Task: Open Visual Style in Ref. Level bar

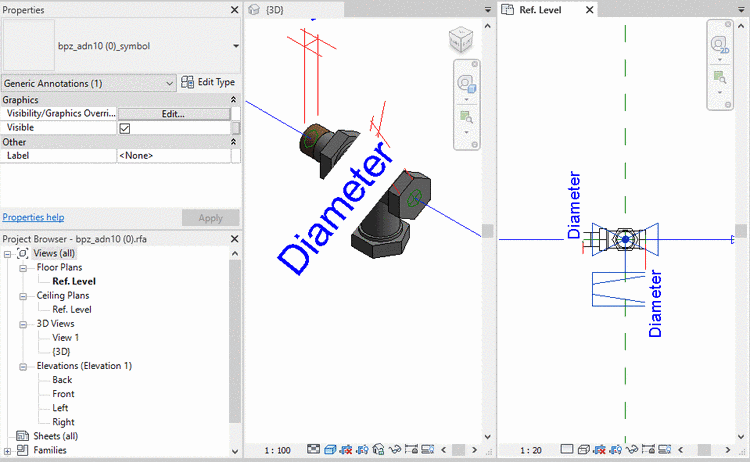Action: click(x=583, y=449)
